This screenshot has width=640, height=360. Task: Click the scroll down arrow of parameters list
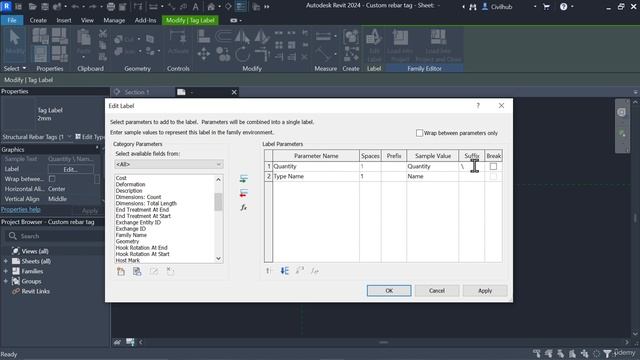point(218,258)
